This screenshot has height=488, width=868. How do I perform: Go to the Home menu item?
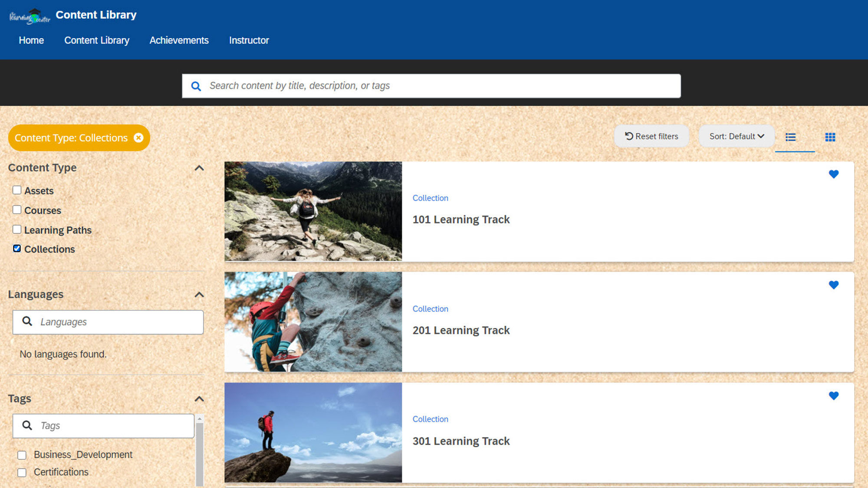click(31, 40)
